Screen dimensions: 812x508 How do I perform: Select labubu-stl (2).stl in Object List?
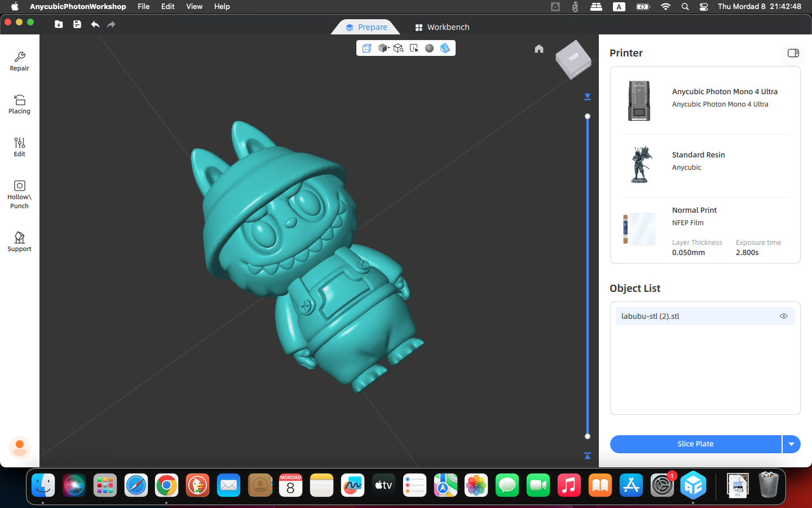click(x=705, y=316)
